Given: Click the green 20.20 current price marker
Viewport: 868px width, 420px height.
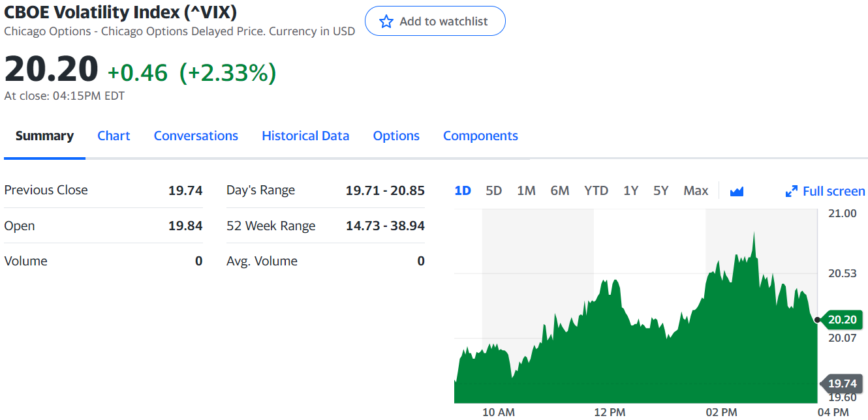Looking at the screenshot, I should pyautogui.click(x=841, y=320).
